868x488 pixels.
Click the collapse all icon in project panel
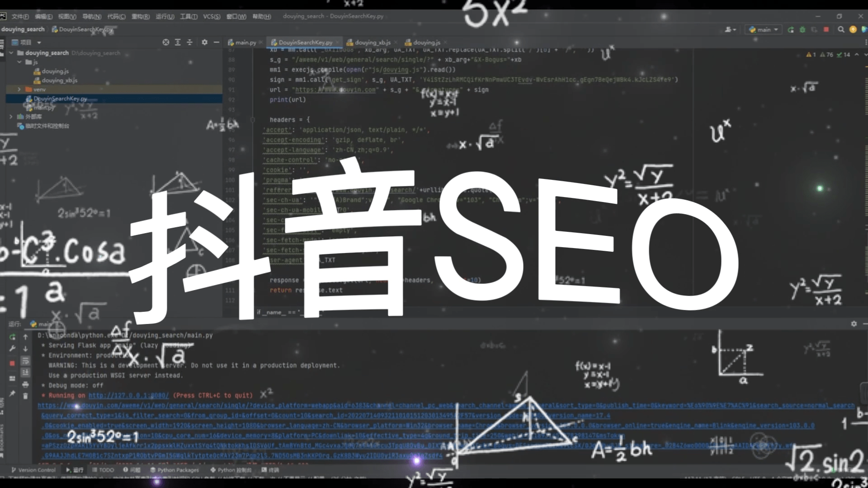pyautogui.click(x=190, y=42)
